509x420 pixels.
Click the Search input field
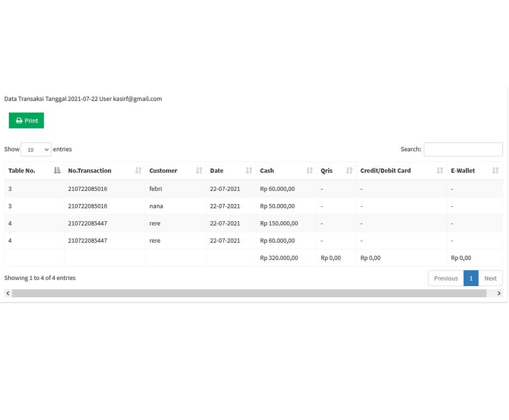pos(463,150)
